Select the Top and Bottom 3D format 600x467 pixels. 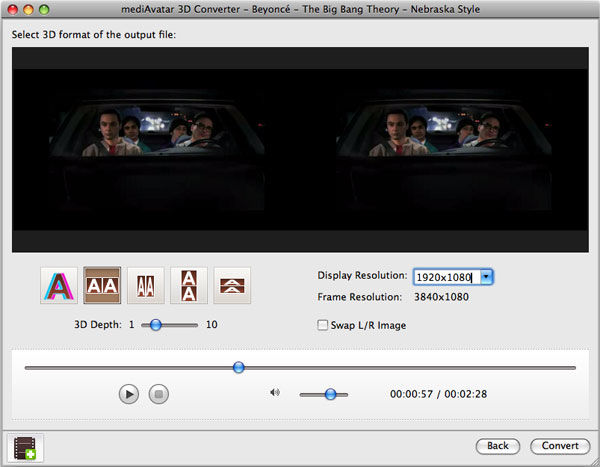tap(189, 286)
